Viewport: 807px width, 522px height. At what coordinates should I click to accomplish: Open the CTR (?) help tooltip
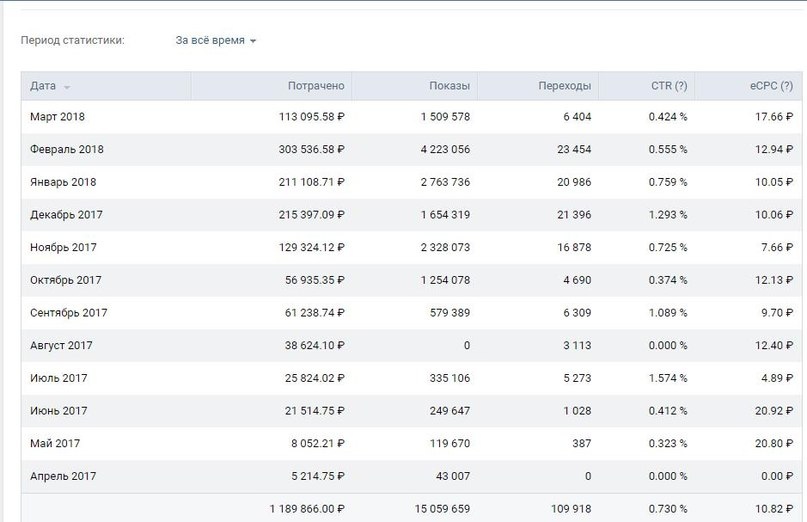pyautogui.click(x=681, y=86)
